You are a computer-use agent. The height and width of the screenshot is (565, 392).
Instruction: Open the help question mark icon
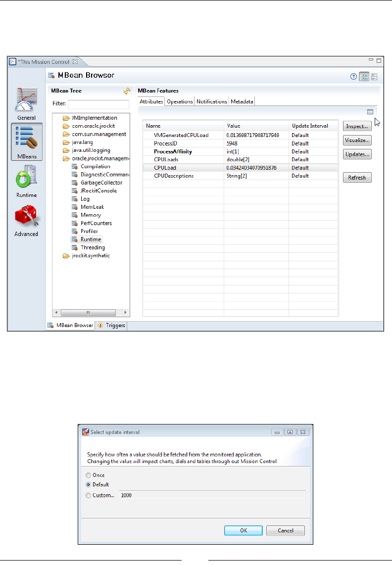point(353,76)
